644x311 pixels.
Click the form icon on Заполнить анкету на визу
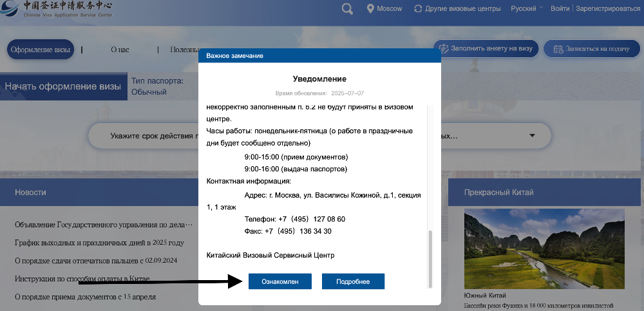(443, 48)
